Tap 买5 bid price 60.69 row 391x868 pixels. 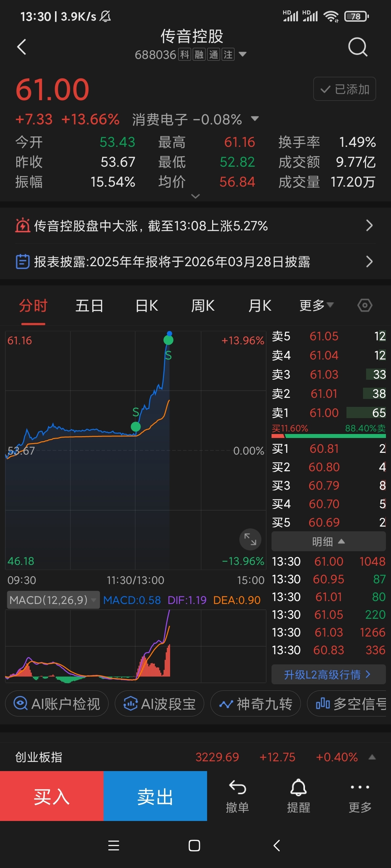pos(329,522)
